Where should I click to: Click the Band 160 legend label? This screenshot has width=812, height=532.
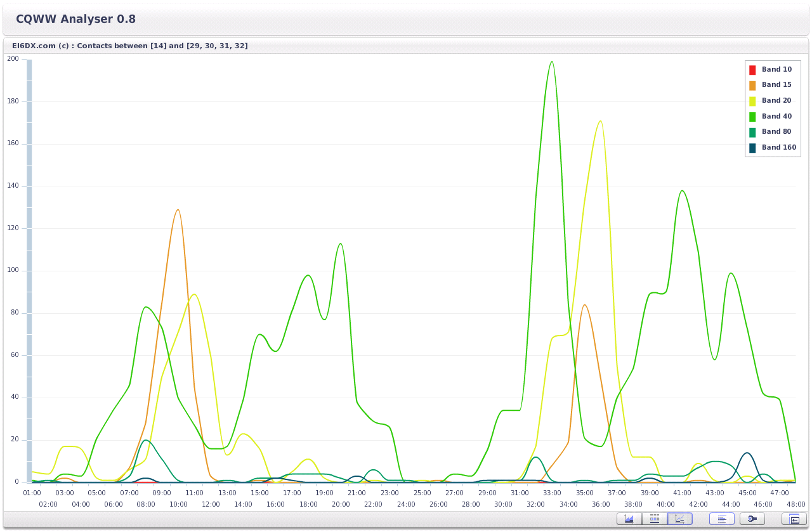coord(778,148)
